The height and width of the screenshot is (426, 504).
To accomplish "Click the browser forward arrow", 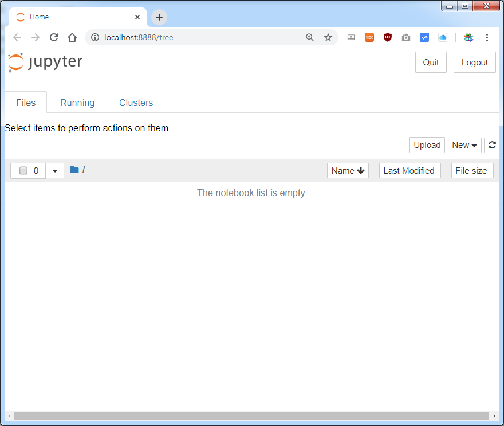I will tap(36, 37).
